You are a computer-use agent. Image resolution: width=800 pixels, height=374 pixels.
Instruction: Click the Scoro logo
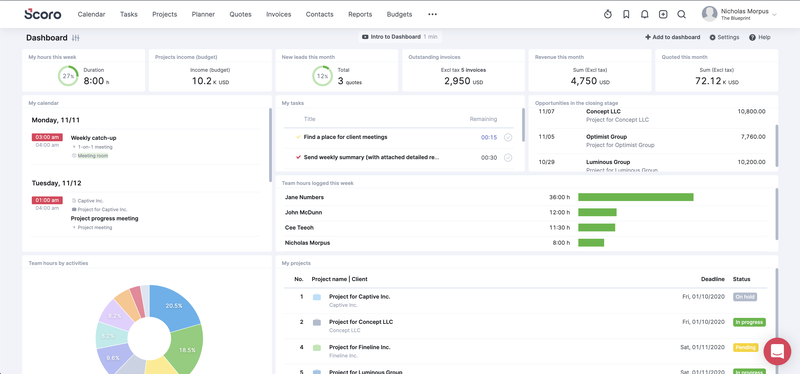click(43, 14)
